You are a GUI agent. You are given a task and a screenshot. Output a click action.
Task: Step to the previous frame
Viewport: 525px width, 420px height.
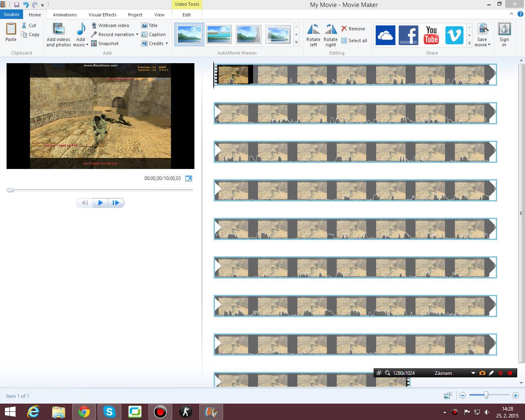pos(84,203)
